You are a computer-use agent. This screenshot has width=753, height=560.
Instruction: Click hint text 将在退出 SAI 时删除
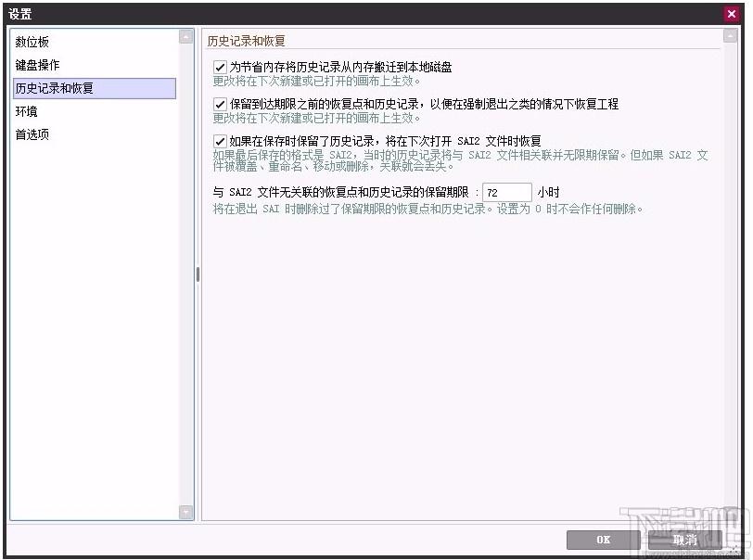click(428, 209)
